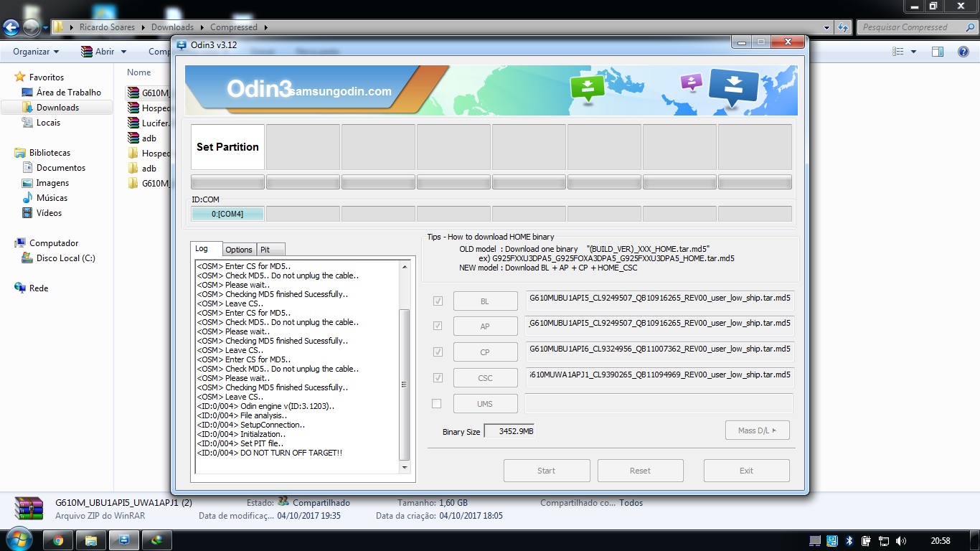Click the Start button in Odin
Viewport: 980px width, 551px height.
547,471
